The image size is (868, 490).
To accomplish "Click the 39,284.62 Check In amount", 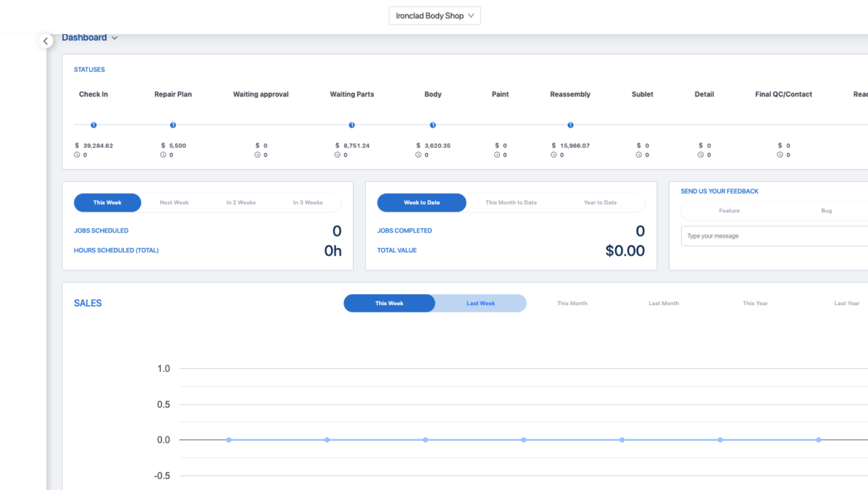I will (x=98, y=146).
